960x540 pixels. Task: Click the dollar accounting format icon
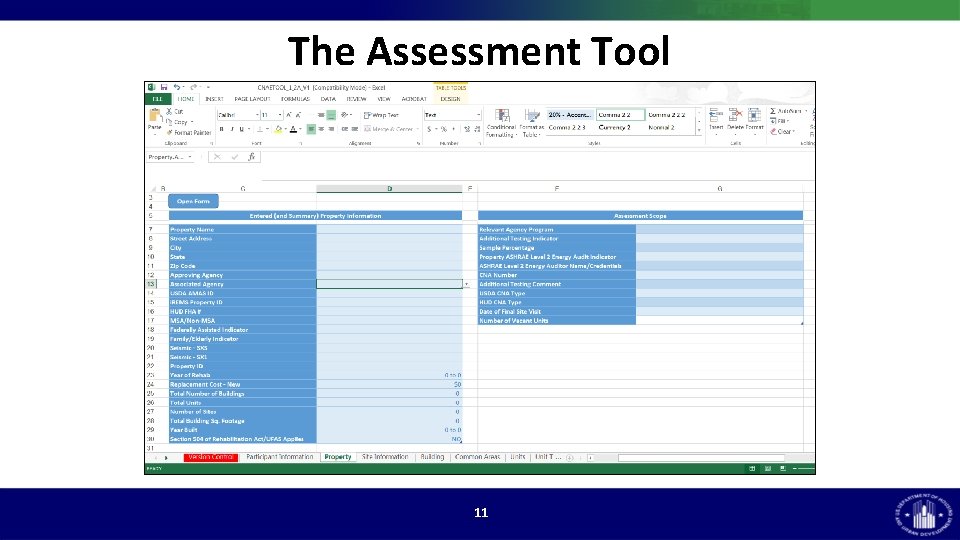429,129
